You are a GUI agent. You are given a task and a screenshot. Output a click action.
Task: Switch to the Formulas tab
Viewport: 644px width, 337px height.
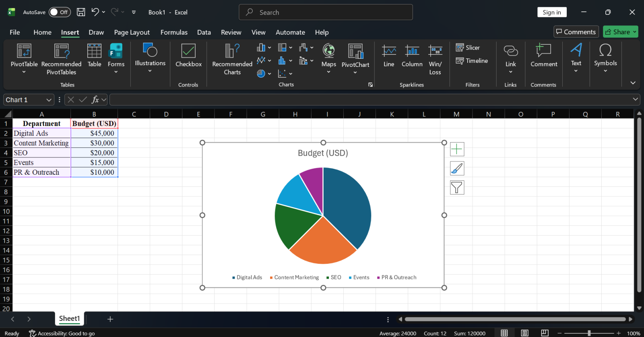[174, 32]
